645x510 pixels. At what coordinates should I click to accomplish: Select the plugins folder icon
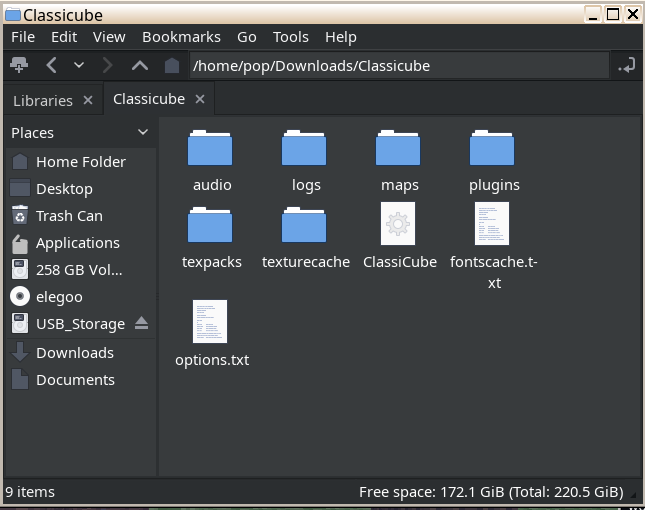(492, 148)
